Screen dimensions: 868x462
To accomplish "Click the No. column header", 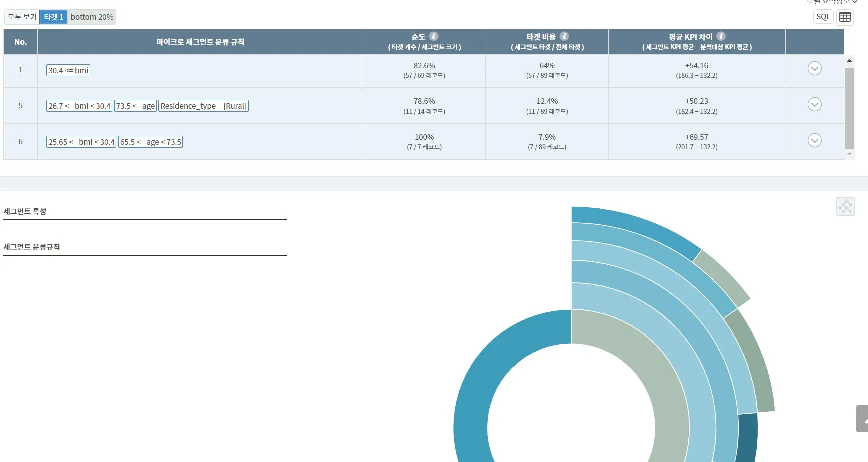I will 20,42.
